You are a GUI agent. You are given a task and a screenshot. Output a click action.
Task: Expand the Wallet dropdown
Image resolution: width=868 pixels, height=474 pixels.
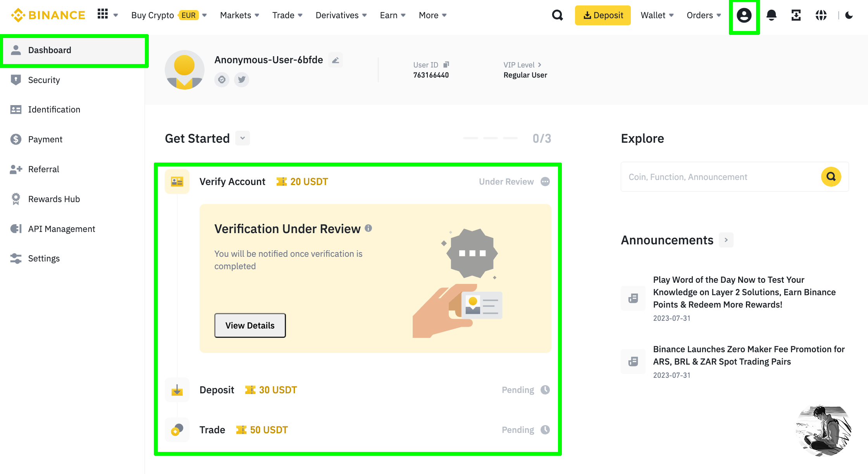pyautogui.click(x=657, y=15)
